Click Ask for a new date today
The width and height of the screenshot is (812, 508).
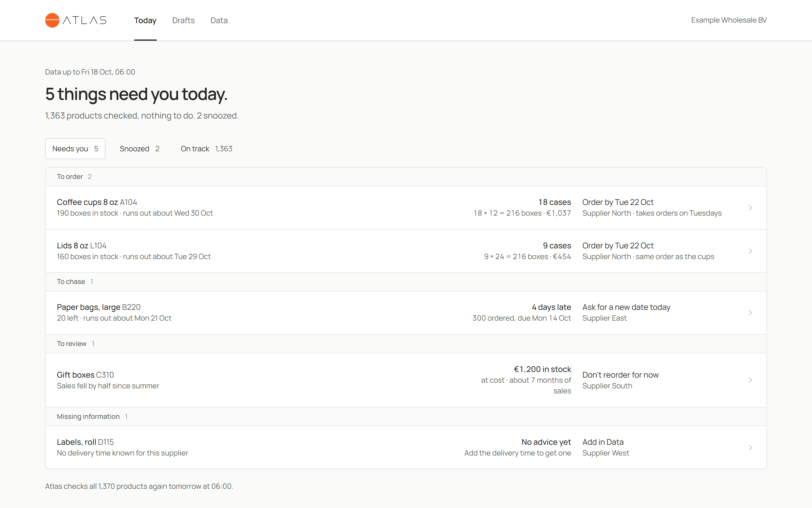626,307
